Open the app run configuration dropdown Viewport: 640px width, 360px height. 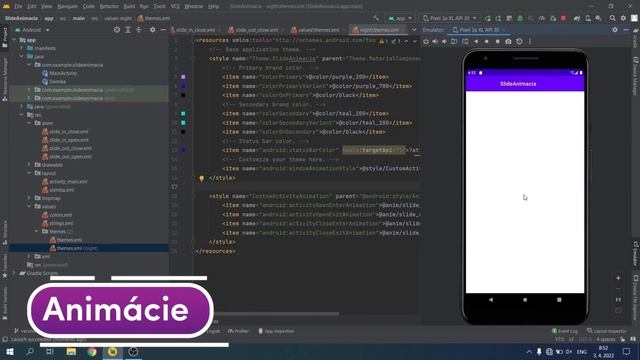tap(400, 18)
